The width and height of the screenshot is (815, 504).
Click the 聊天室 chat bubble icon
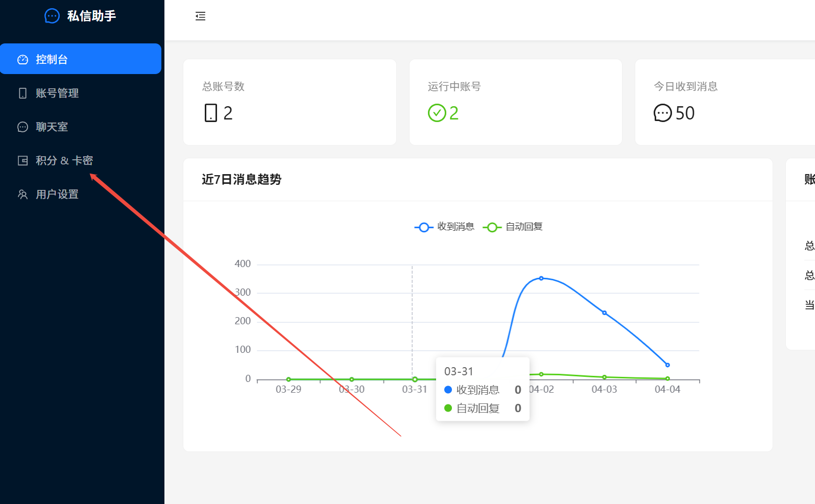tap(22, 127)
